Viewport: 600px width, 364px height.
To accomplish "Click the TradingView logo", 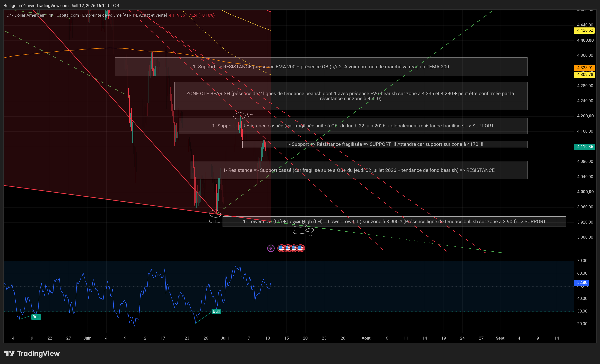I will 32,353.
